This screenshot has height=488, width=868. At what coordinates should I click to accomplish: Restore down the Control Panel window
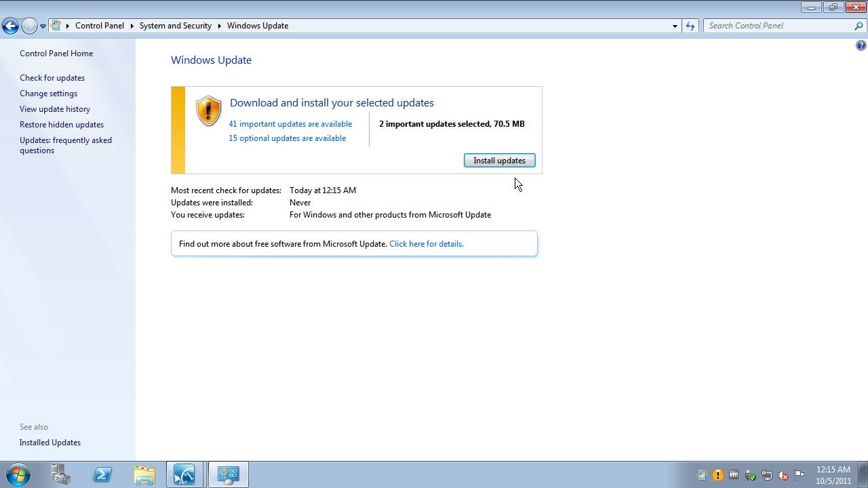(x=832, y=7)
